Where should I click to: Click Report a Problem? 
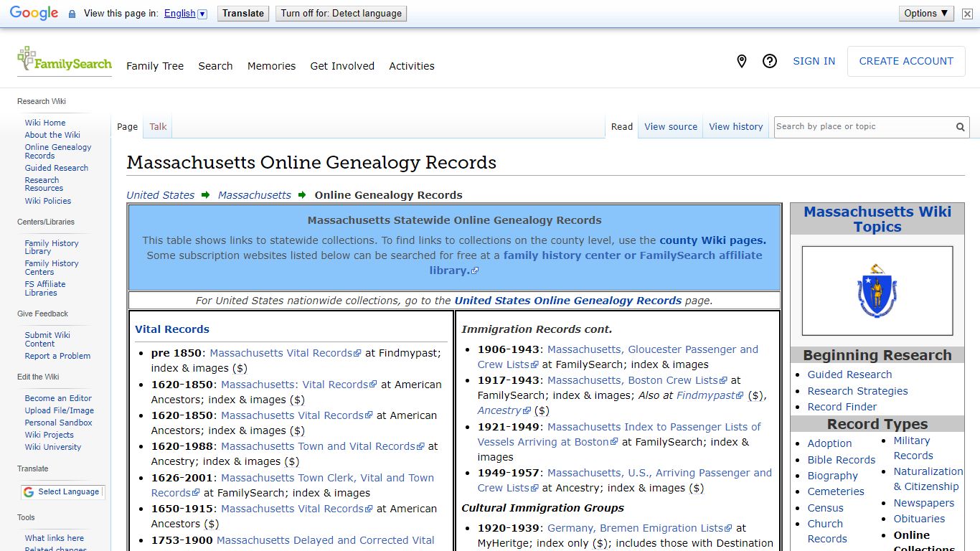point(57,356)
